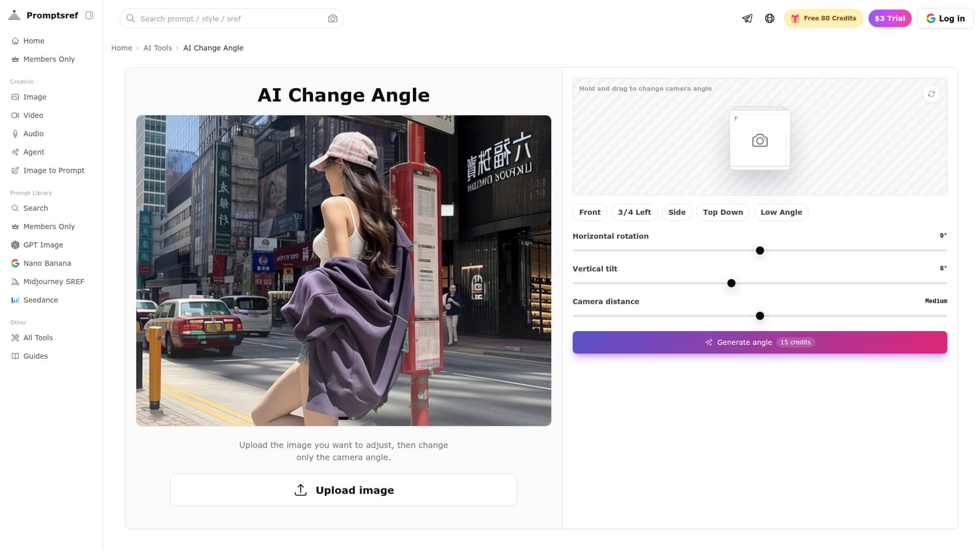The height and width of the screenshot is (551, 980).
Task: Click the 0° horizontal rotation value
Action: [943, 236]
